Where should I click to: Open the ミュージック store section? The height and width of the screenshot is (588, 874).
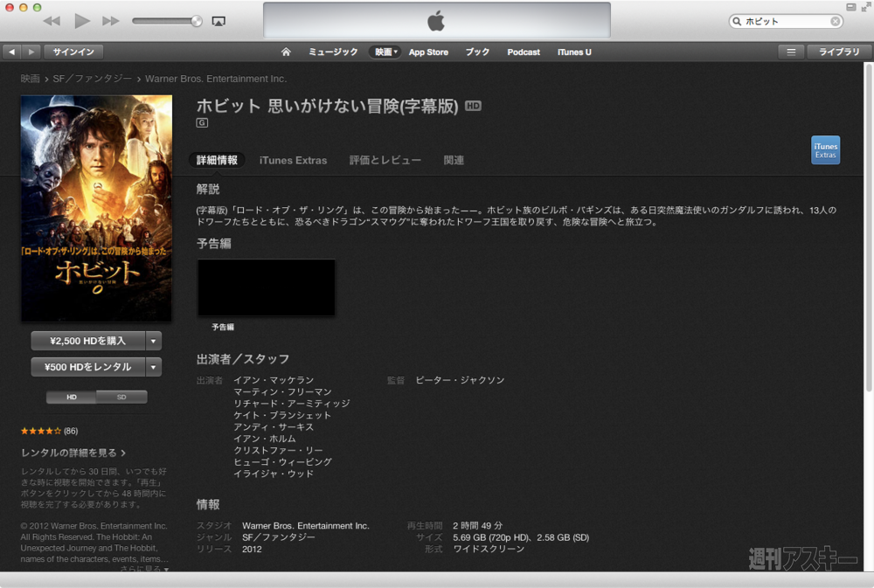click(x=333, y=52)
